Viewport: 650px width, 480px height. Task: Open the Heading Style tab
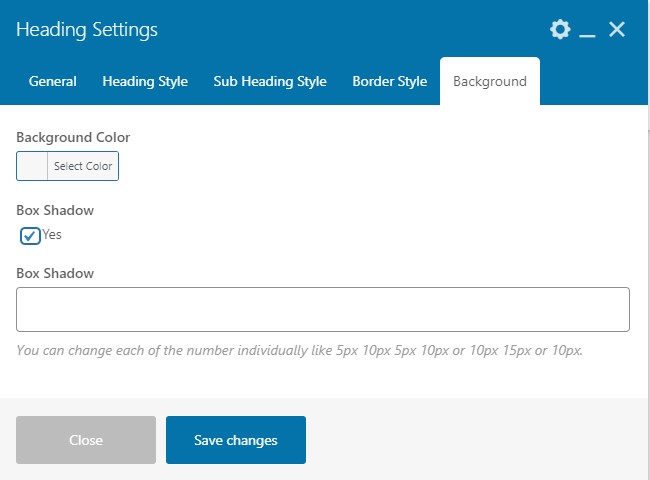145,82
